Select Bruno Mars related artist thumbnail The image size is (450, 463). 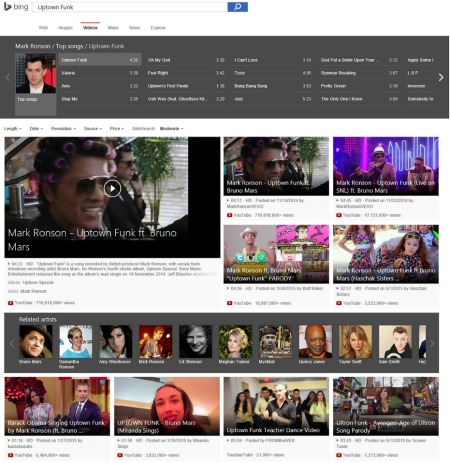(x=35, y=342)
